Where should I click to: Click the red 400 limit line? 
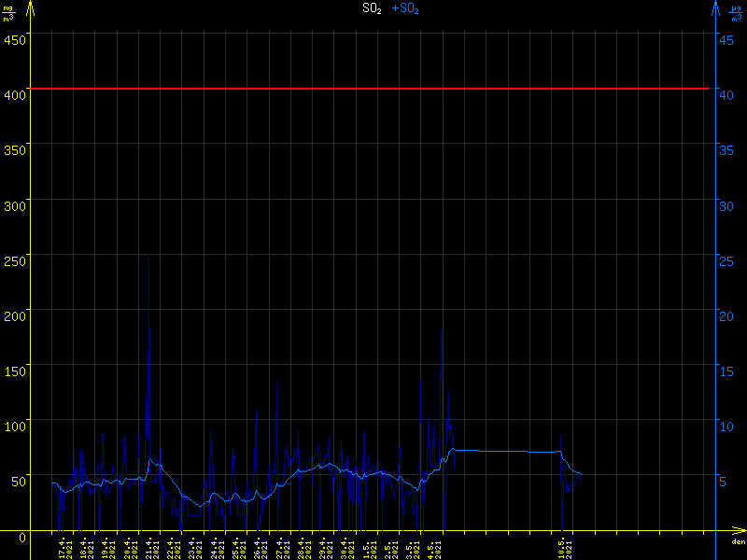click(373, 89)
